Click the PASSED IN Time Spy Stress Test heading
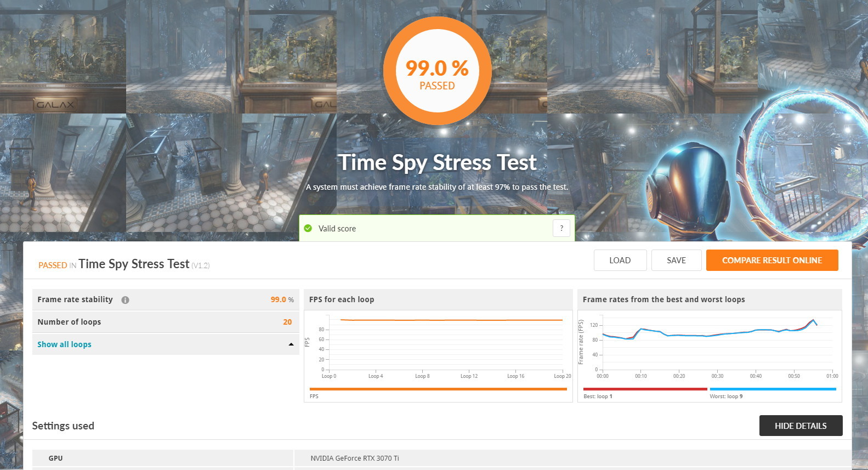868x470 pixels. point(124,264)
